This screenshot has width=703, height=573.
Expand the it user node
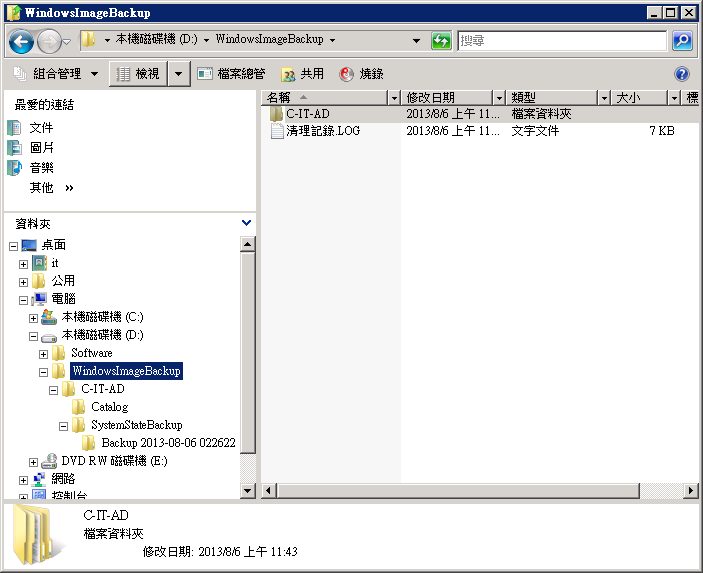[23, 264]
